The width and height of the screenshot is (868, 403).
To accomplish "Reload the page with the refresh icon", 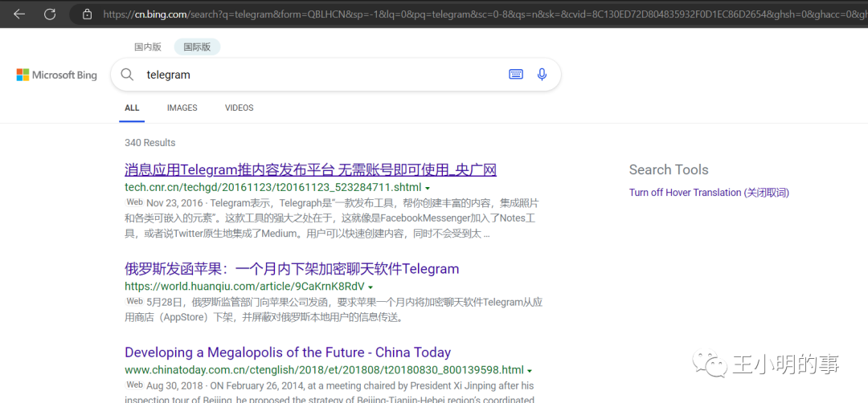I will point(50,14).
